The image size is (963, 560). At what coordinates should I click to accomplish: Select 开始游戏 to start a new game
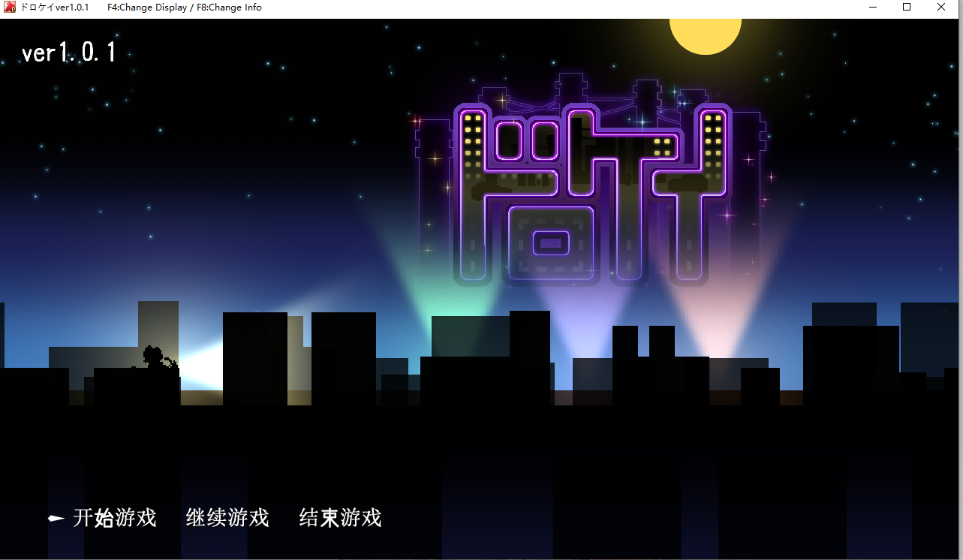coord(115,518)
